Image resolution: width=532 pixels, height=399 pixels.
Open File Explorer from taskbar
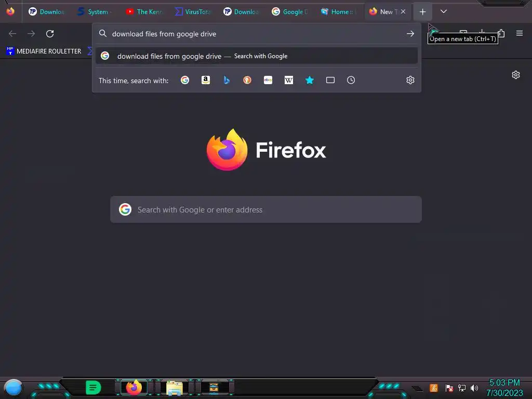click(x=175, y=388)
